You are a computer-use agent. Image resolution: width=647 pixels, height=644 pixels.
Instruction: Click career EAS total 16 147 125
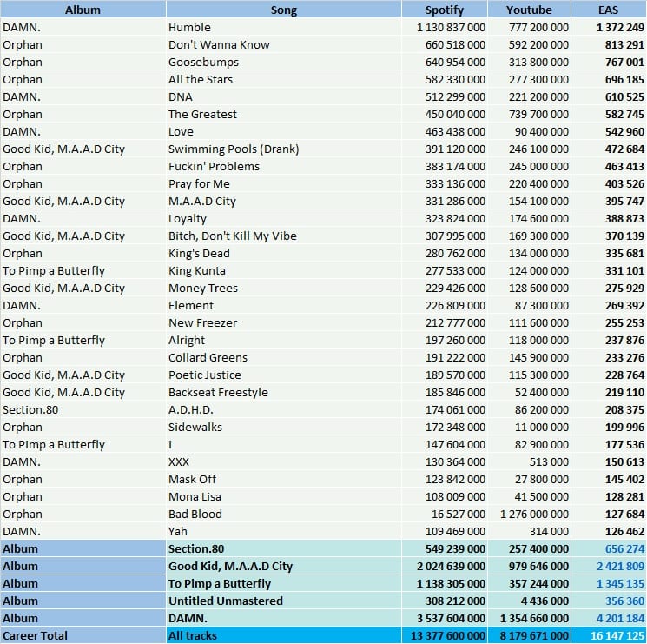[617, 635]
